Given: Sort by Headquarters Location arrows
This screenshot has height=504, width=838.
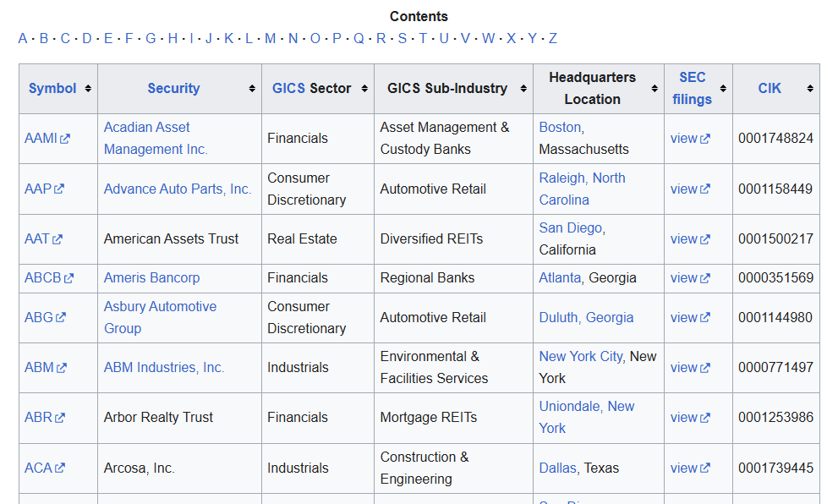Looking at the screenshot, I should pos(655,89).
